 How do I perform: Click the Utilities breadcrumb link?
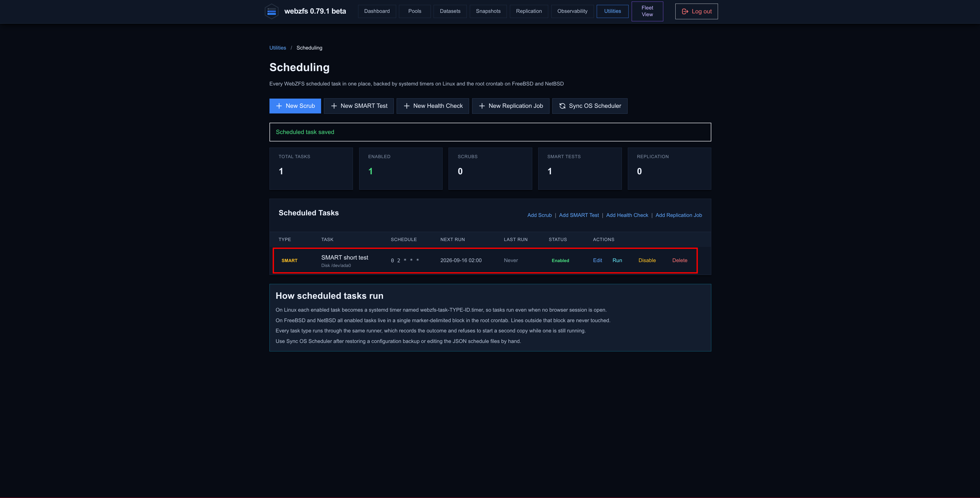[278, 48]
